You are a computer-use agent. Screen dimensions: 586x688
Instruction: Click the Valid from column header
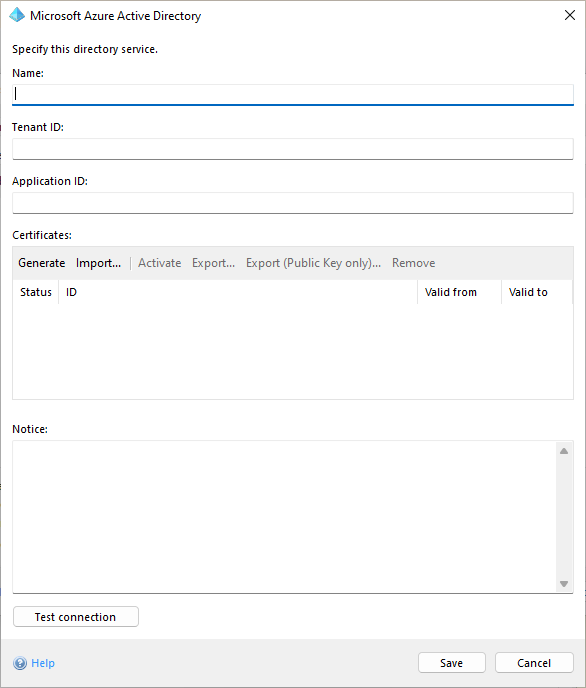click(459, 292)
